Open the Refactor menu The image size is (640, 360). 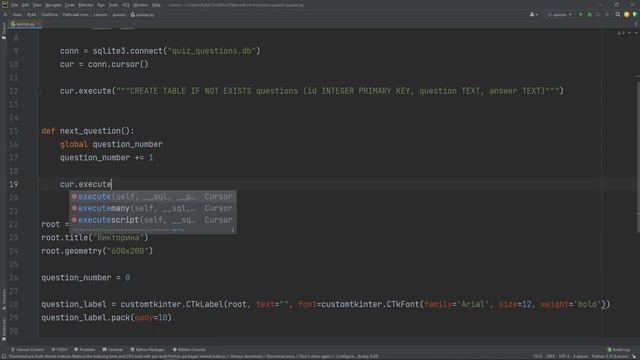coord(86,5)
